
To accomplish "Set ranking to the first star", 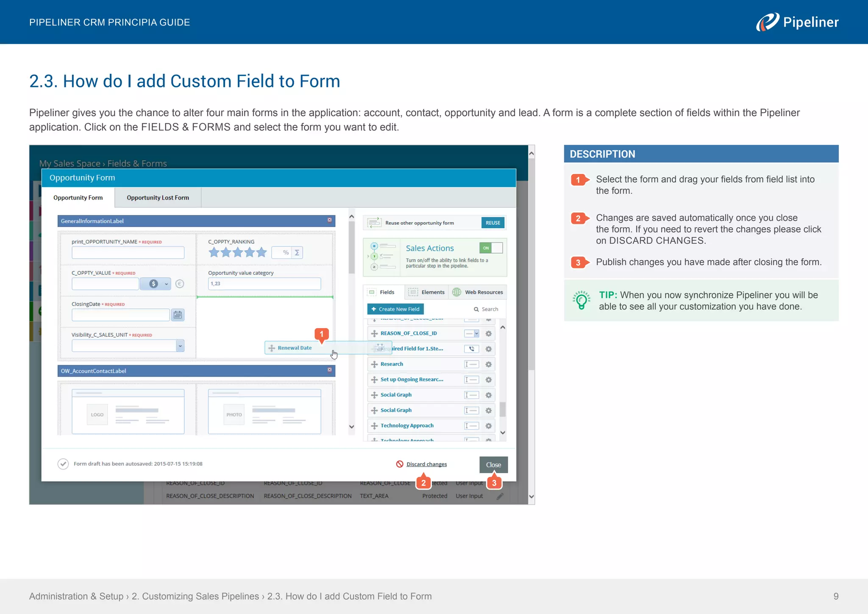I will click(214, 253).
